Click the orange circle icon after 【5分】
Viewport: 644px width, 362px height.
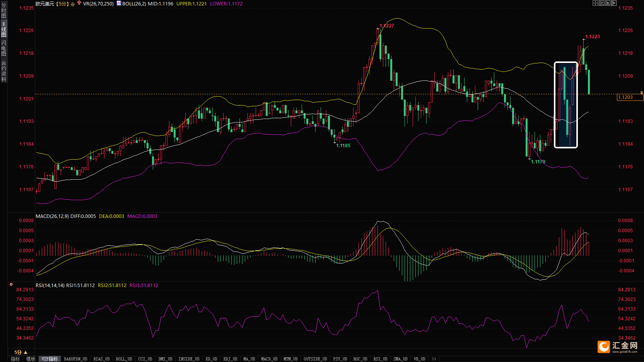pyautogui.click(x=73, y=4)
